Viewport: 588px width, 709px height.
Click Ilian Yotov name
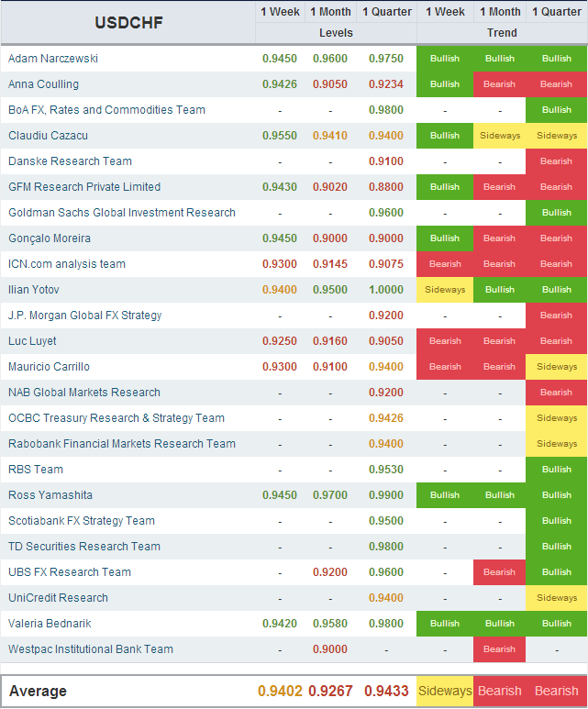(x=33, y=290)
